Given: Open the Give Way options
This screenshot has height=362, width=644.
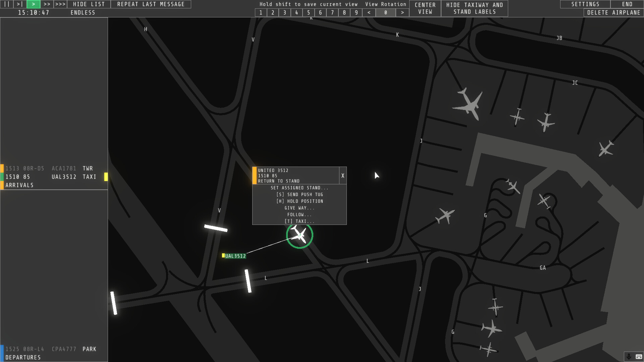Looking at the screenshot, I should pos(299,208).
